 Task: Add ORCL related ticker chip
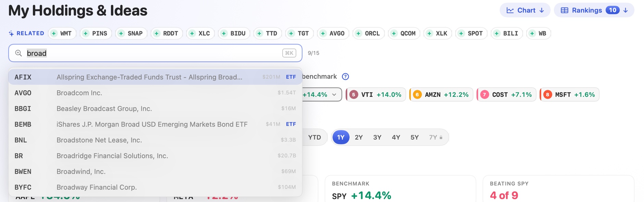click(x=369, y=33)
